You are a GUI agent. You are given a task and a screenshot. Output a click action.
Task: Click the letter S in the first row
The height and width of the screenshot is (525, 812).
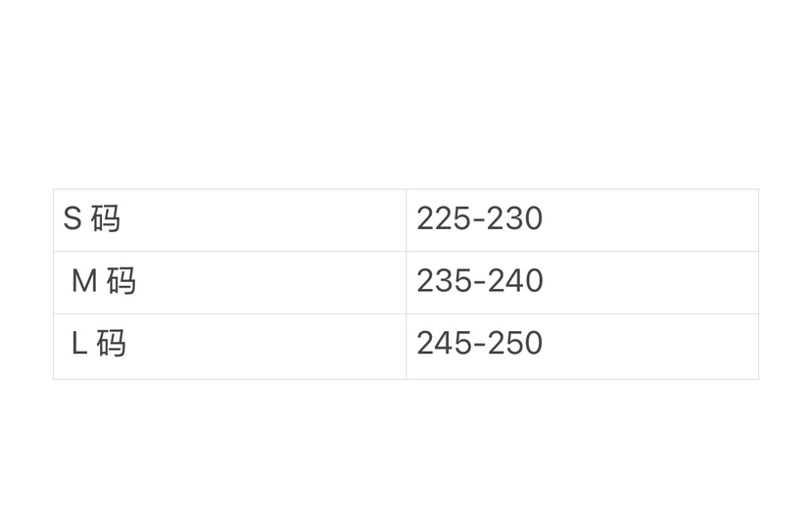pyautogui.click(x=72, y=218)
